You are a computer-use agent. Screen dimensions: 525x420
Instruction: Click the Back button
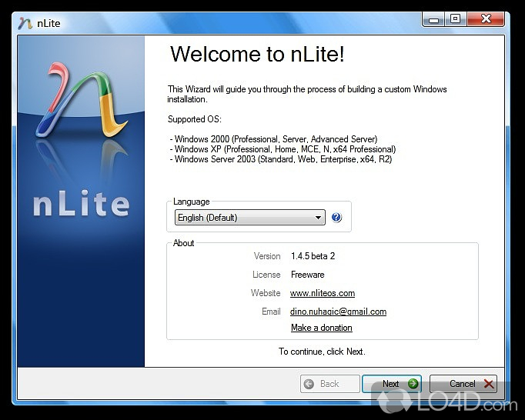tap(329, 384)
